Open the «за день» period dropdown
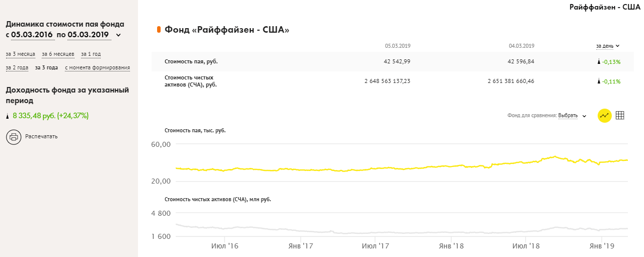This screenshot has width=644, height=257. (x=607, y=46)
